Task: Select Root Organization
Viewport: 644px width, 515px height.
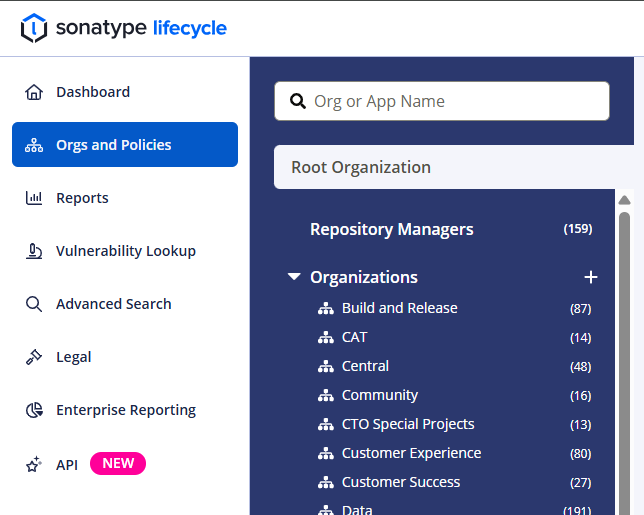Action: point(454,167)
